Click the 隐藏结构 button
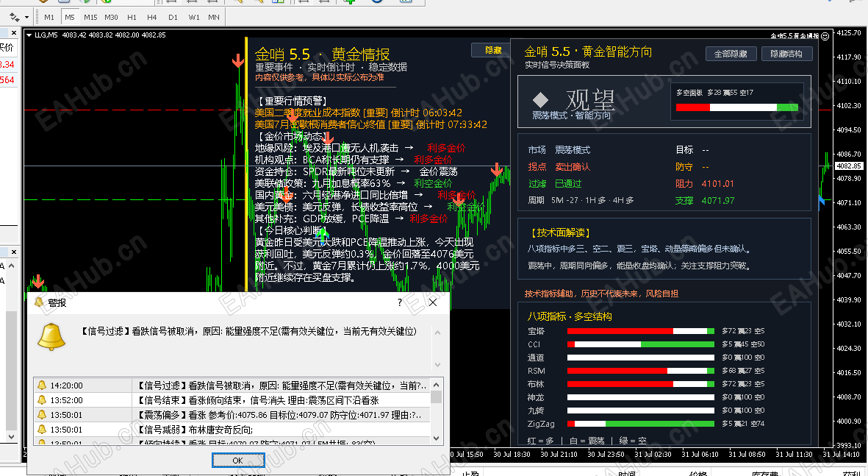This screenshot has height=476, width=868. click(786, 54)
